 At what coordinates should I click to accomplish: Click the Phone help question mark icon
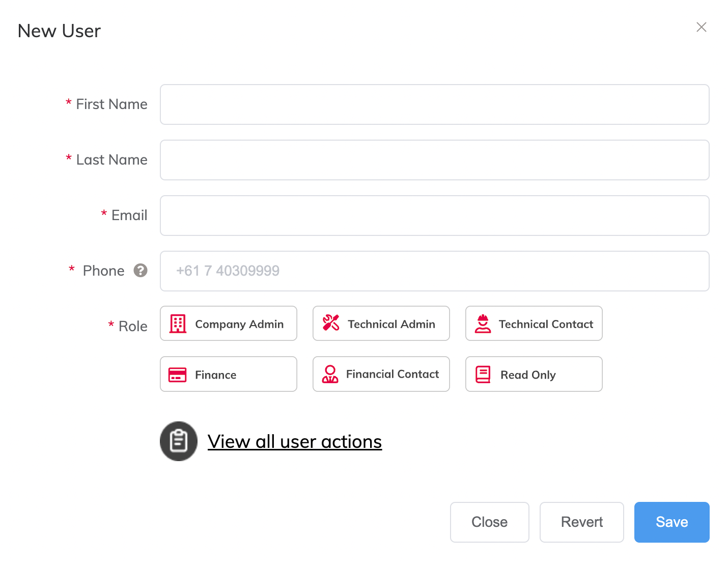[141, 271]
